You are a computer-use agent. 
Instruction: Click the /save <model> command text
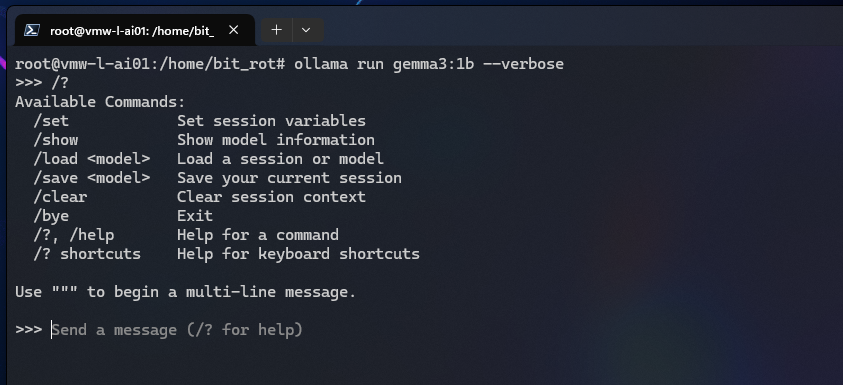click(x=92, y=178)
